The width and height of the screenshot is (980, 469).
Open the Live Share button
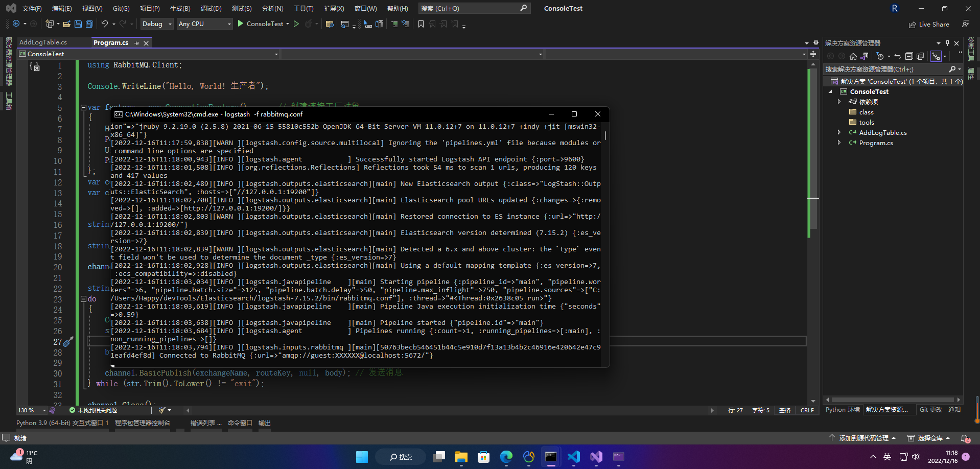[929, 24]
